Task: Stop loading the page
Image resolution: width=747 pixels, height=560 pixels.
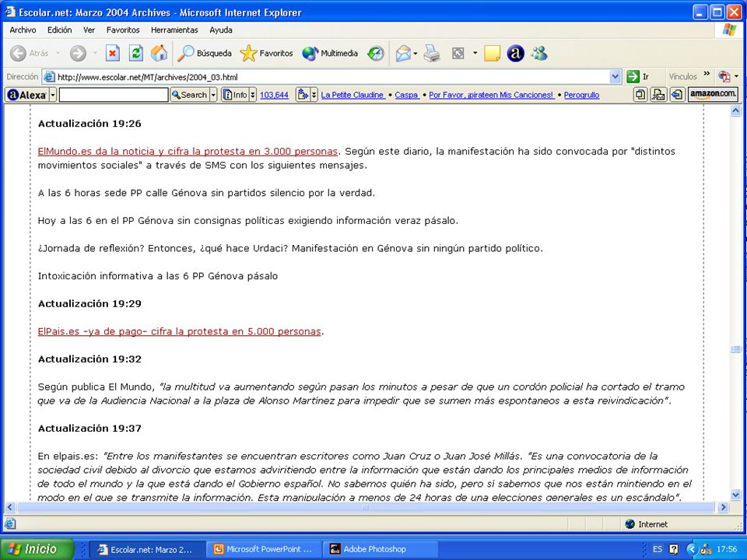Action: point(112,54)
